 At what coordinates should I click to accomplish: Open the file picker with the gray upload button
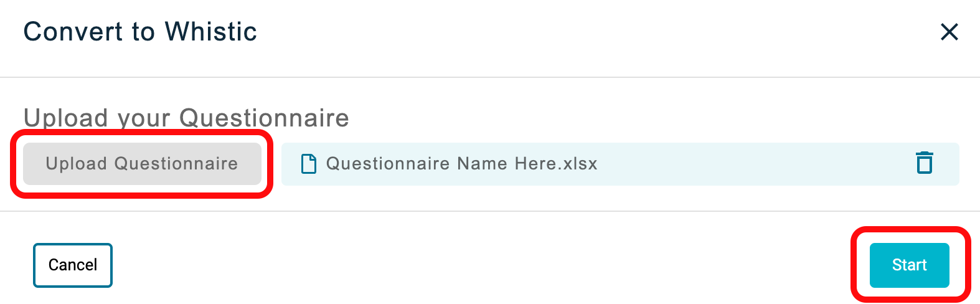pos(142,164)
